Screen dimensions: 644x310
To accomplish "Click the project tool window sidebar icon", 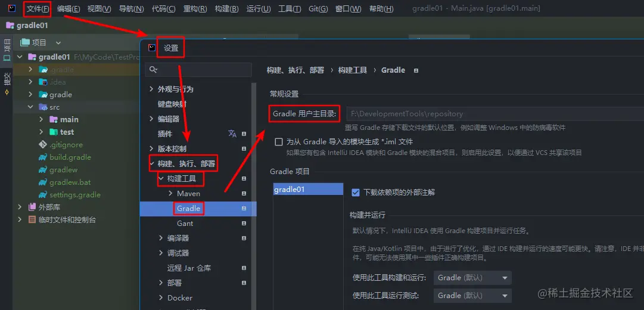I will click(x=7, y=59).
